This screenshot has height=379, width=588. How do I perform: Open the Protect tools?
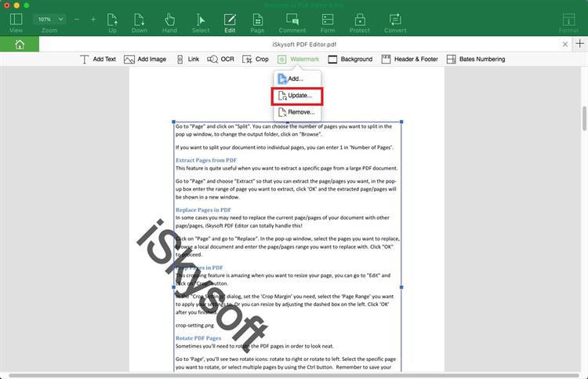tap(360, 23)
